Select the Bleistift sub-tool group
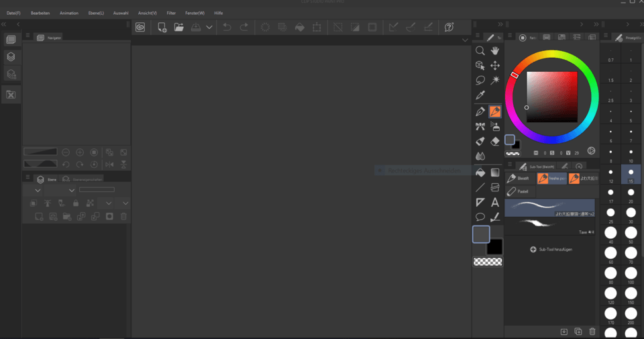 click(521, 179)
